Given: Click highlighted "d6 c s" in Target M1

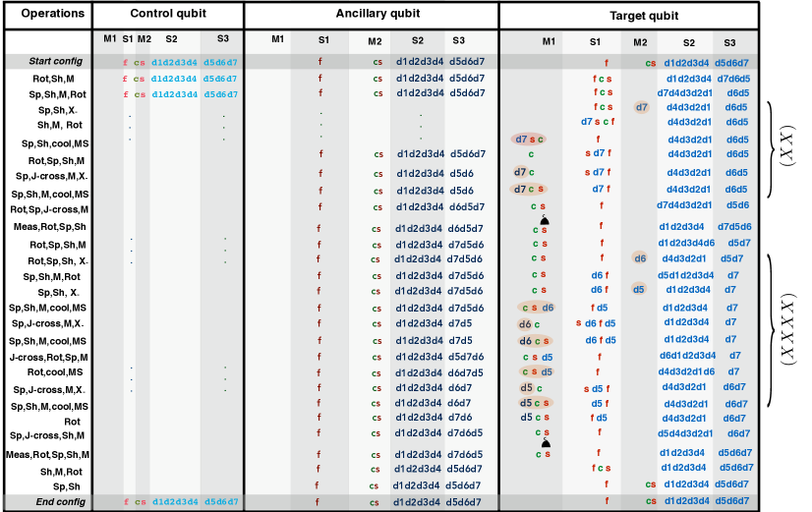Looking at the screenshot, I should (x=535, y=341).
